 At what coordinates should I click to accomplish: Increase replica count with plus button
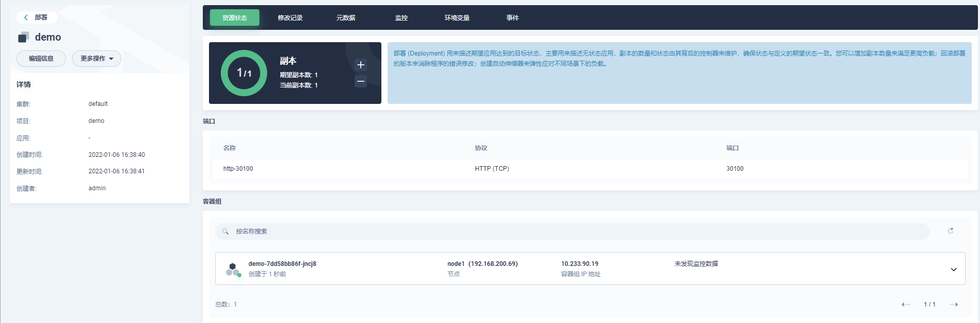pos(361,65)
